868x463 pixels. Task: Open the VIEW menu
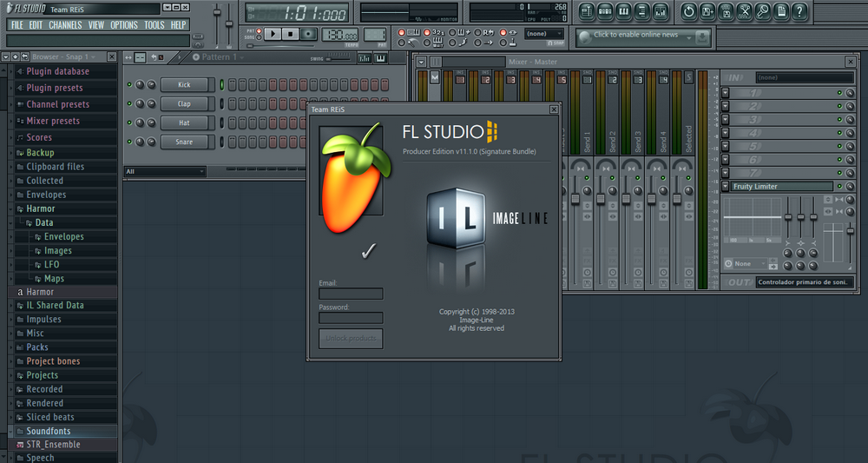(x=96, y=25)
